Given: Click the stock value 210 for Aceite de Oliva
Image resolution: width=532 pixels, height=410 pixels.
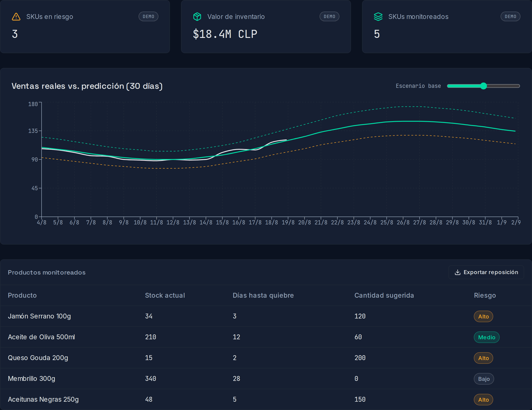Looking at the screenshot, I should coord(151,337).
